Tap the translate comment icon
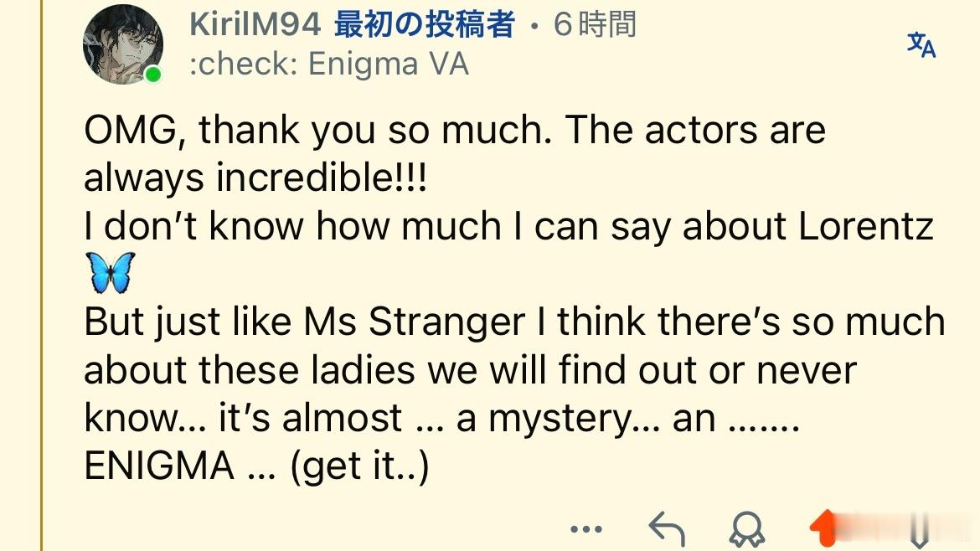Screen dimensions: 980x551 pos(921,45)
